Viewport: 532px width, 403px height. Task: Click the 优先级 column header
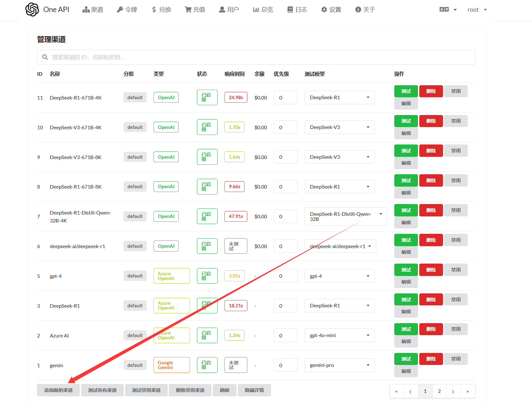(x=281, y=74)
